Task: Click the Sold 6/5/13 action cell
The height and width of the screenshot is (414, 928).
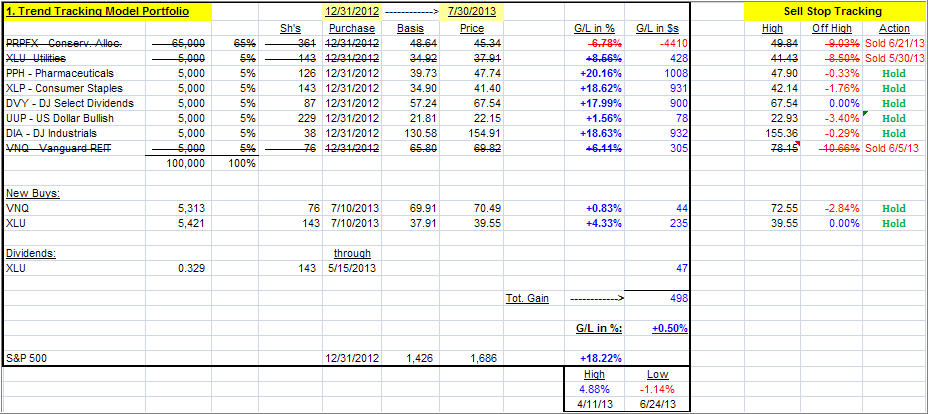Action: tap(894, 148)
